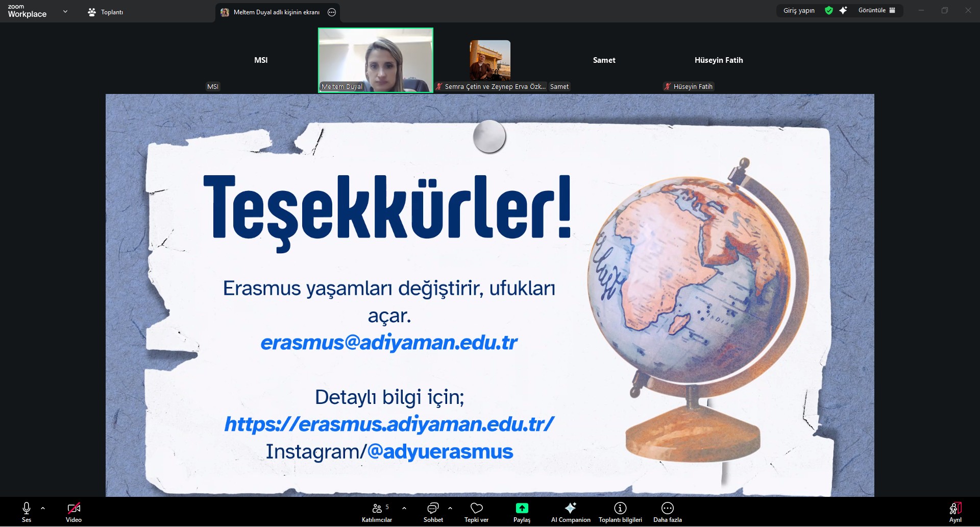Open the Katılımcılar participants panel
Viewport: 980px width, 527px height.
[x=377, y=512]
